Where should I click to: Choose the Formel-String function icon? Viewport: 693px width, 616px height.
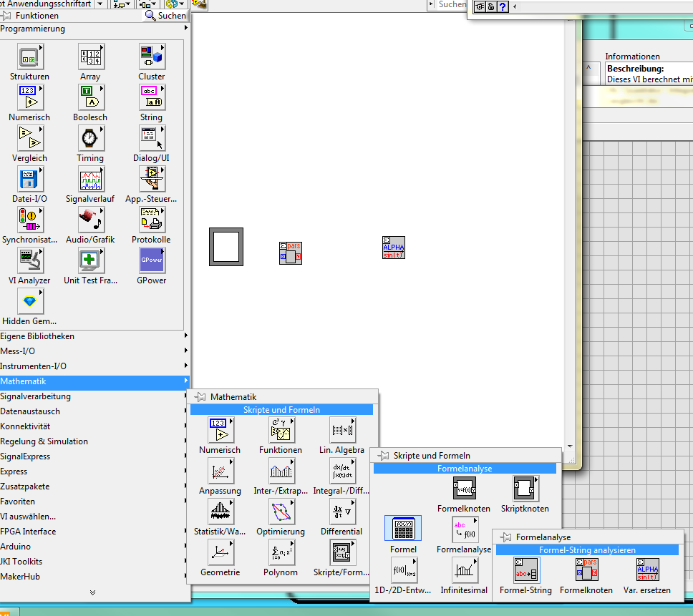pyautogui.click(x=525, y=571)
